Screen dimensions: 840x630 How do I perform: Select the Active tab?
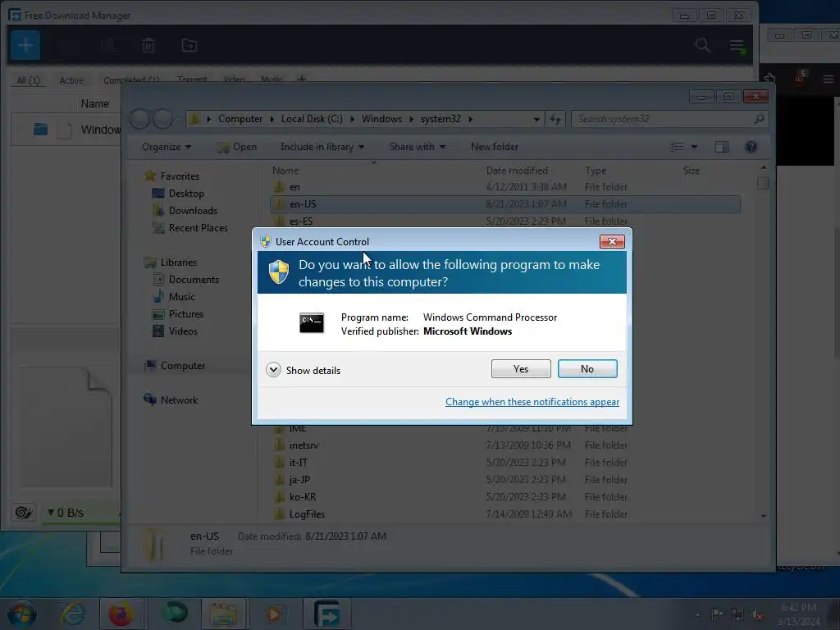coord(71,80)
